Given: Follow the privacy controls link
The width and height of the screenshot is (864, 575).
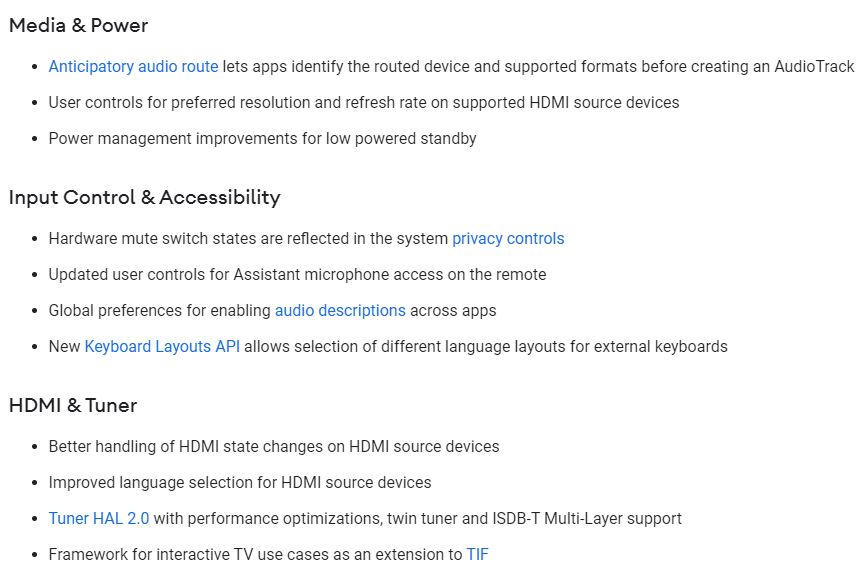Looking at the screenshot, I should [508, 238].
